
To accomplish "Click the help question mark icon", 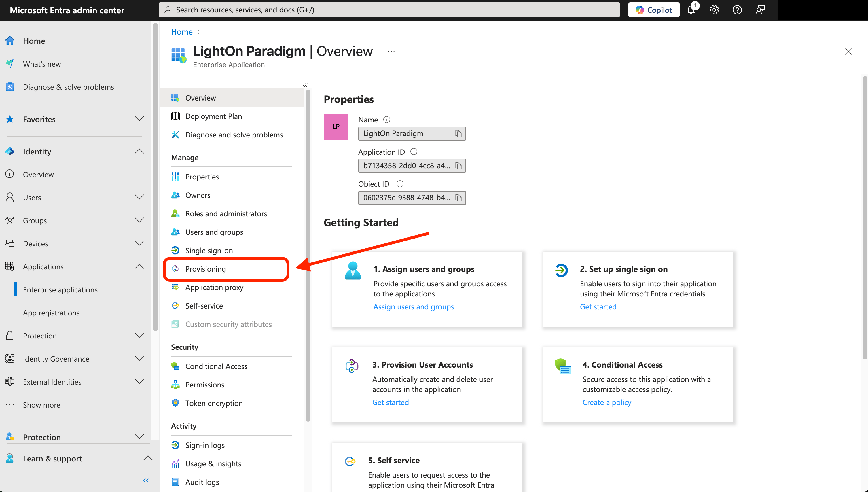I will click(x=737, y=10).
